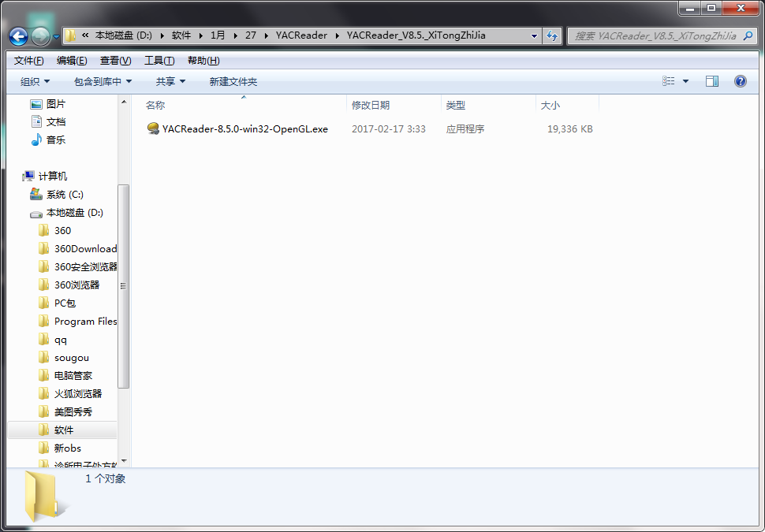The image size is (765, 532).
Task: Open the 火狐浏览器 folder
Action: point(78,393)
